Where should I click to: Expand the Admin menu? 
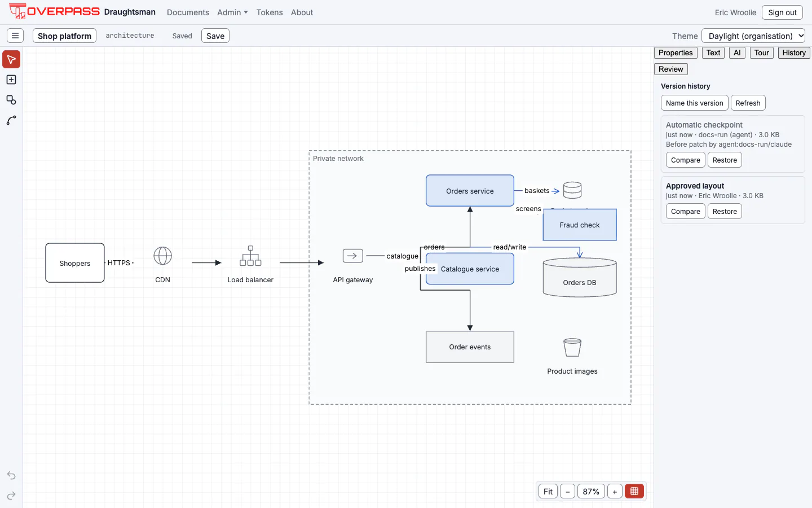[232, 12]
